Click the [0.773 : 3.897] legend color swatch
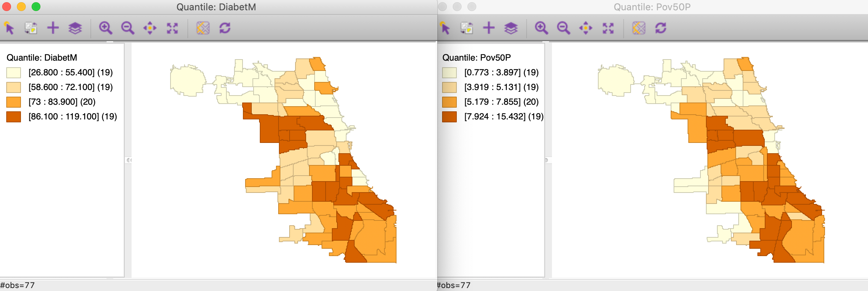 449,73
